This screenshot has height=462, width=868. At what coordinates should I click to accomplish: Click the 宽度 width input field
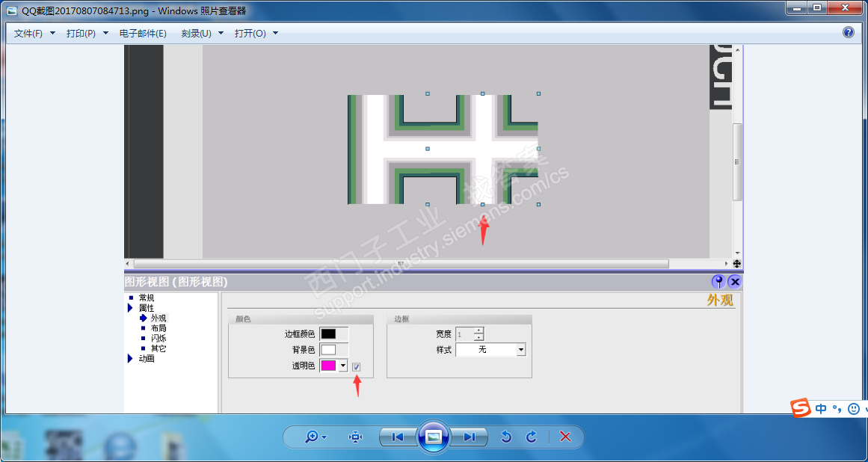pyautogui.click(x=464, y=334)
